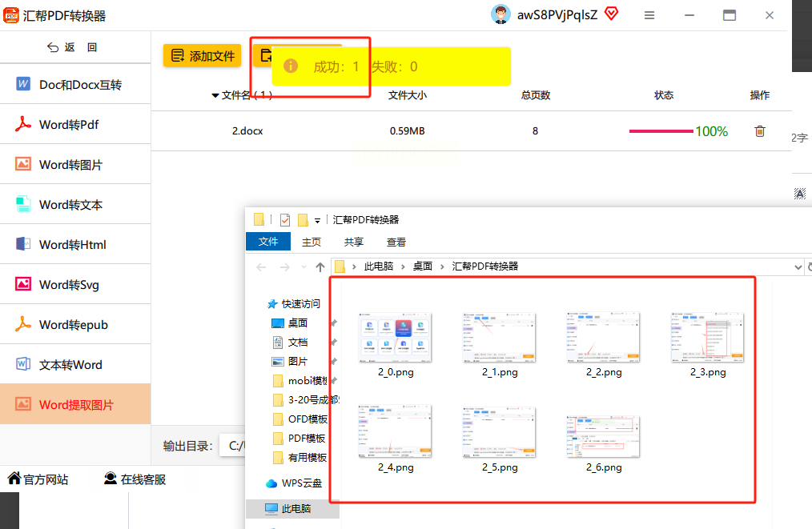
Task: Select Word提取图片 in sidebar
Action: click(x=75, y=404)
